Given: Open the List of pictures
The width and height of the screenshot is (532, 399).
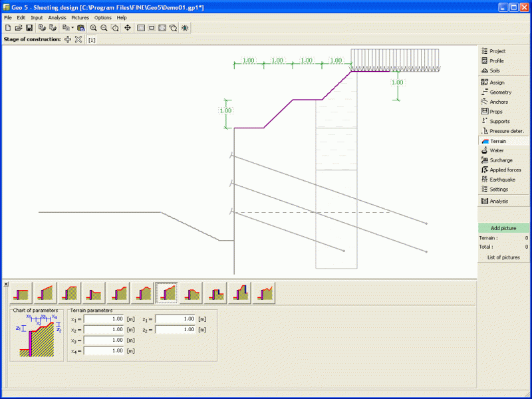Looking at the screenshot, I should (x=503, y=257).
